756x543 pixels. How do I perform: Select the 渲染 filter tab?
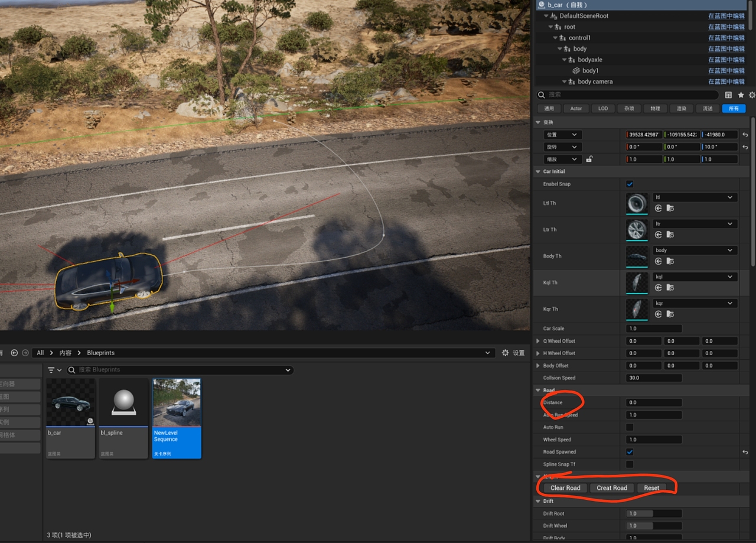682,109
